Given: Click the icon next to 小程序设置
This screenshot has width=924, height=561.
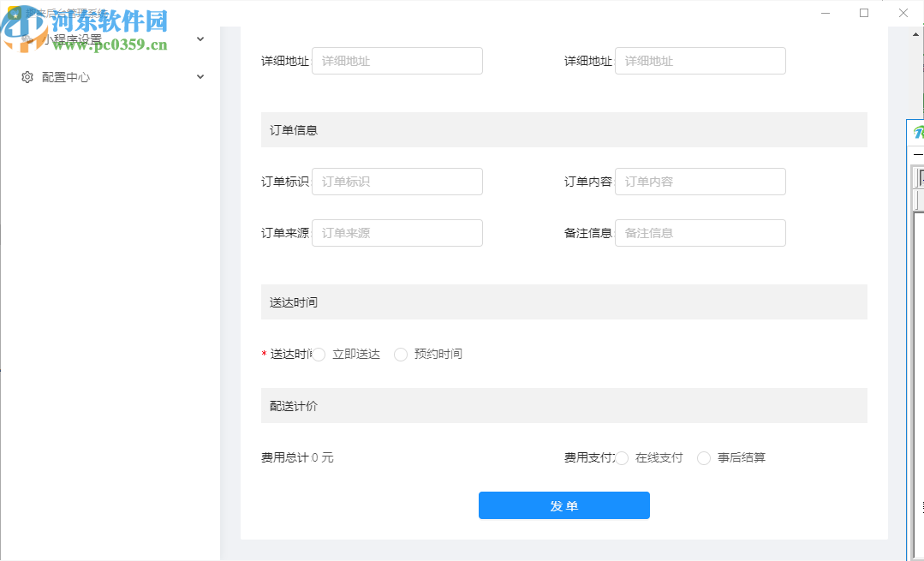Looking at the screenshot, I should pos(27,39).
